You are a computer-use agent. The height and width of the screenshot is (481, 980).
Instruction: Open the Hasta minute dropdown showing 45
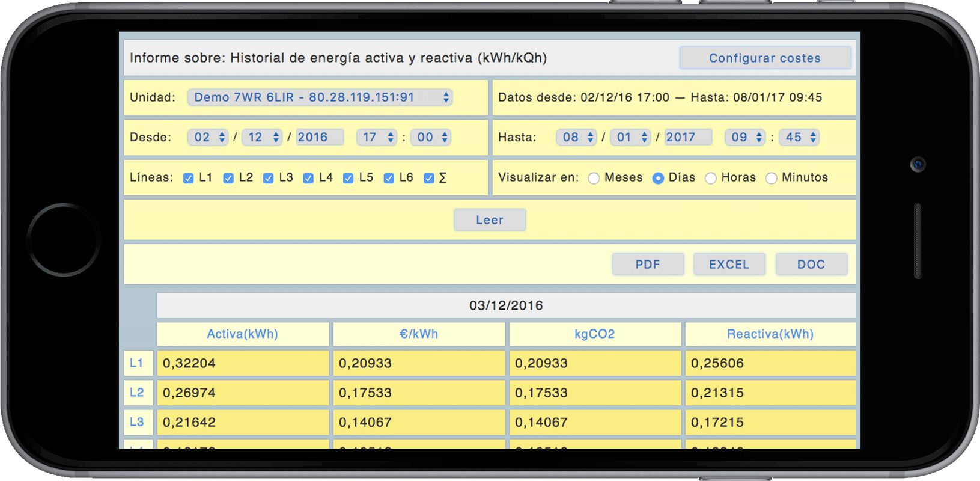point(799,137)
